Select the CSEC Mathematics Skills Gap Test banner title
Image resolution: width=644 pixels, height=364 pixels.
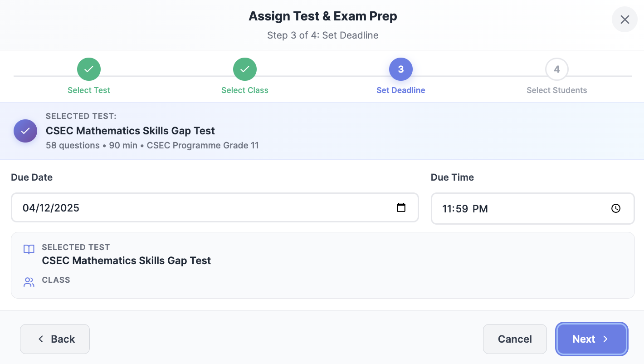[x=130, y=131]
